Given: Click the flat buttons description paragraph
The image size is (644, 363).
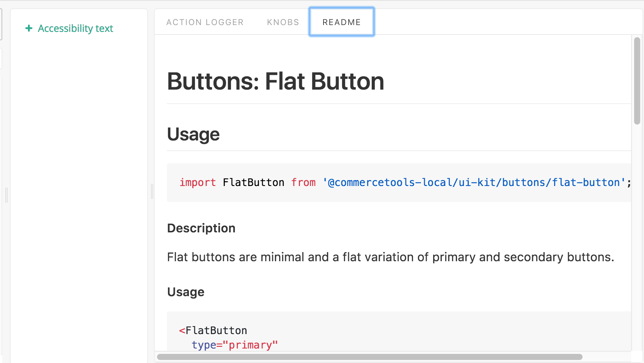Looking at the screenshot, I should [391, 257].
